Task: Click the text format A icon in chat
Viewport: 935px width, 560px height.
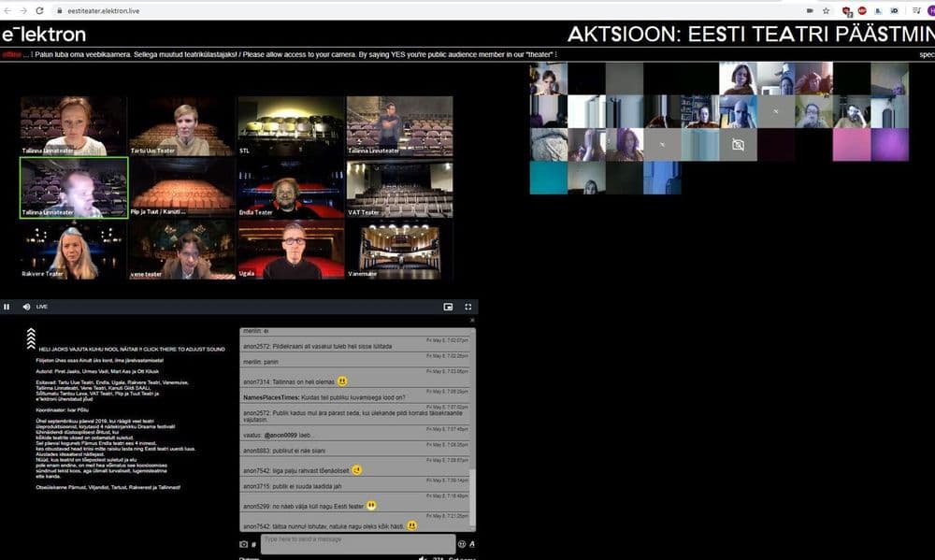Action: [x=472, y=544]
